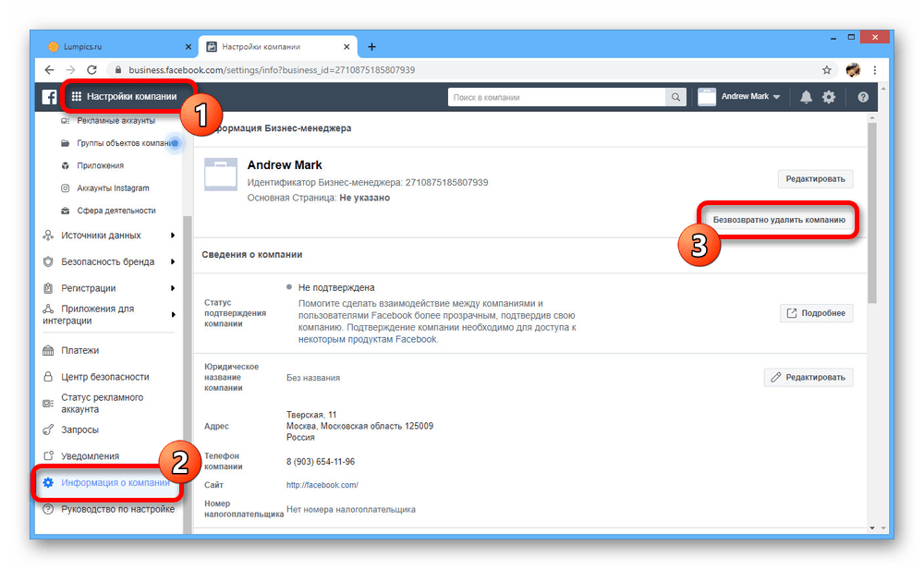Open Руководство по настройке
Image resolution: width=924 pixels, height=569 pixels.
click(118, 510)
